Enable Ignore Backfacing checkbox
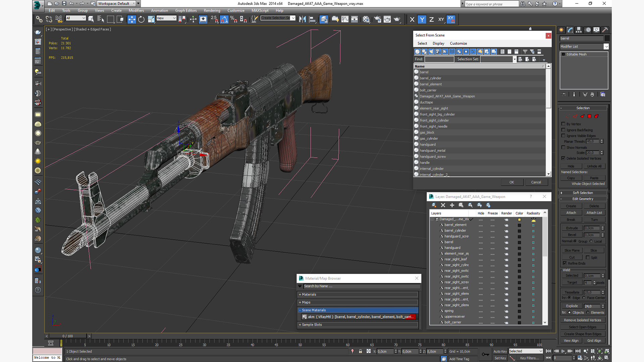The image size is (644, 362). click(563, 130)
